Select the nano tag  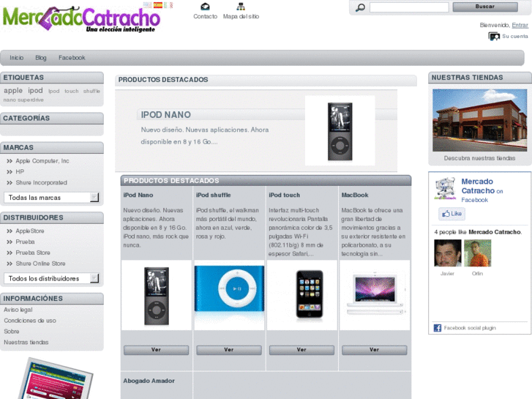10,100
